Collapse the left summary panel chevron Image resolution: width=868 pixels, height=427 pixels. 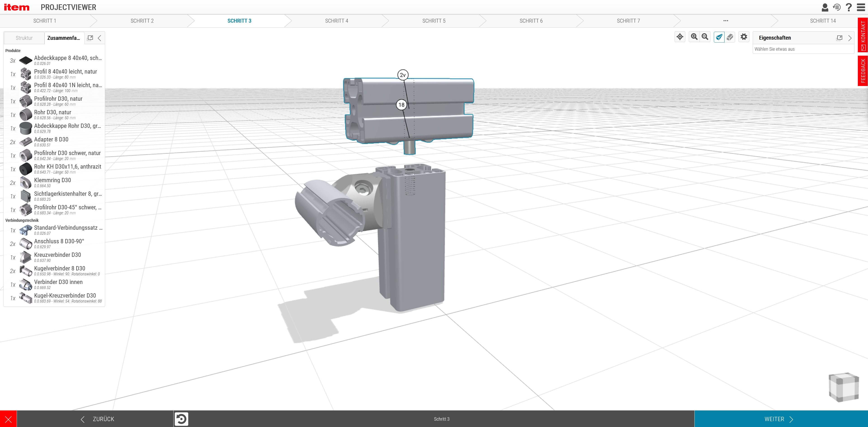[x=99, y=38]
